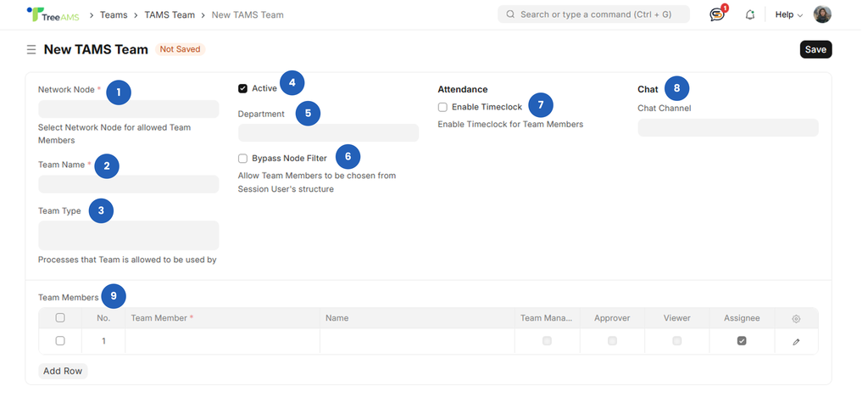Open the Department selection field
Image resolution: width=868 pixels, height=403 pixels.
point(328,132)
